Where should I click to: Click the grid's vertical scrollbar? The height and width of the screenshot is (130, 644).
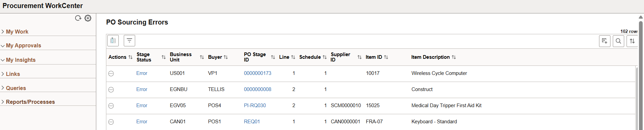[636, 98]
